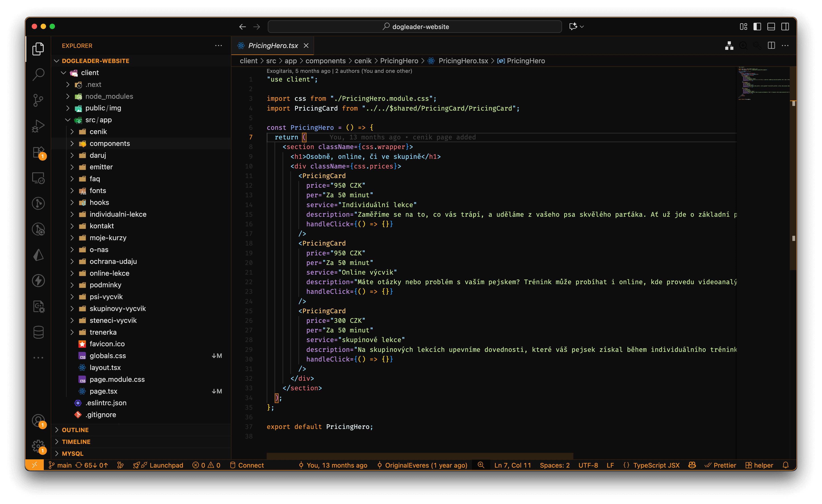The width and height of the screenshot is (822, 504).
Task: Open the Search view in activity bar
Action: [x=38, y=74]
